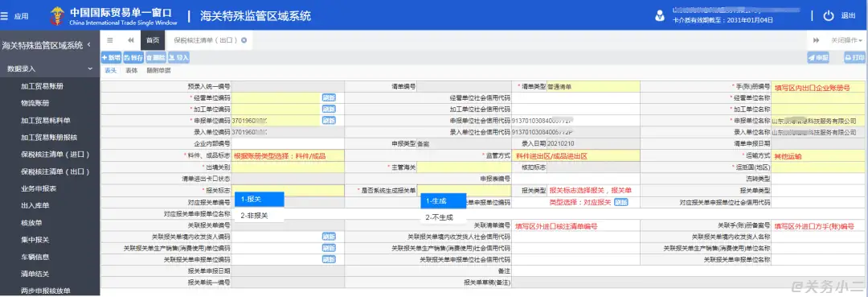Image resolution: width=868 pixels, height=297 pixels.
Task: Click the 经营单位名称 input field
Action: pos(819,97)
